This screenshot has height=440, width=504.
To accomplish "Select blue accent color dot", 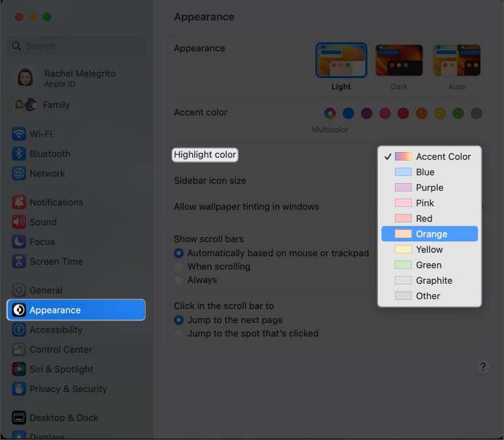I will [x=348, y=113].
